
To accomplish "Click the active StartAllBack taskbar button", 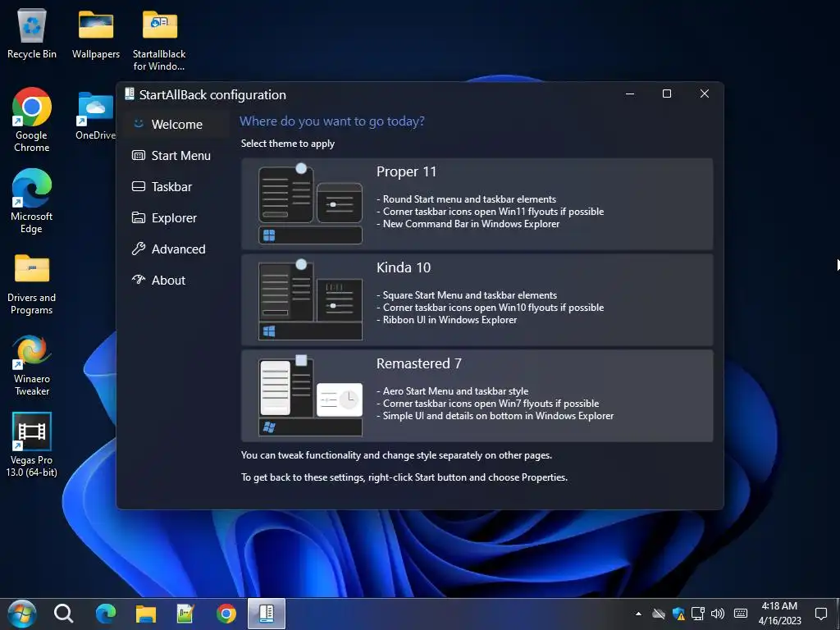I will pyautogui.click(x=267, y=614).
